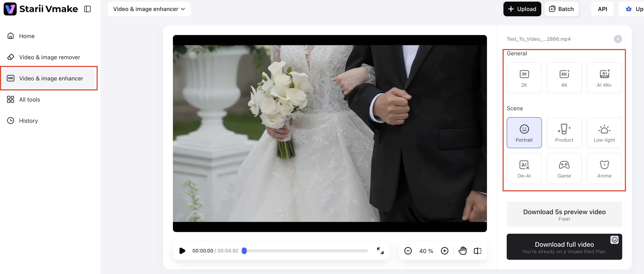This screenshot has width=644, height=274.
Task: Toggle fullscreen video view
Action: pos(380,251)
